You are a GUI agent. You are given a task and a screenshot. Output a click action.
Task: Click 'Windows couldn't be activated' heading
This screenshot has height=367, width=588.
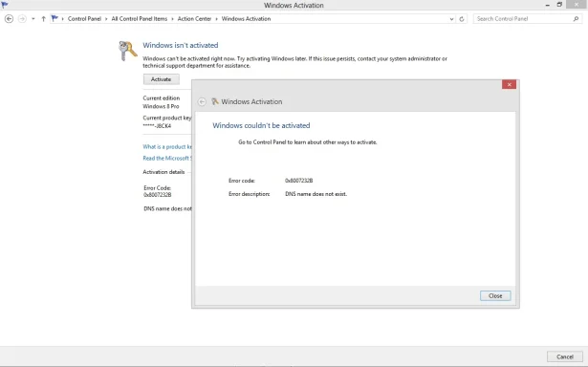pyautogui.click(x=261, y=125)
